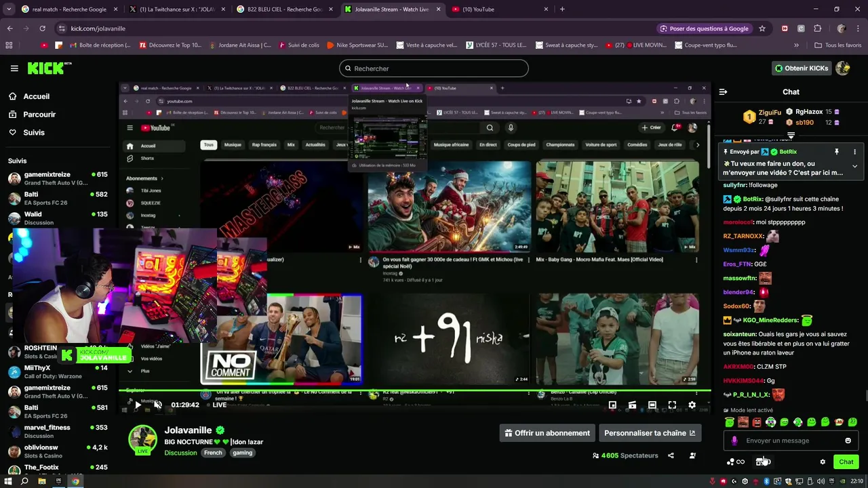Switch to real match Google tab
The image size is (868, 488).
pos(68,9)
